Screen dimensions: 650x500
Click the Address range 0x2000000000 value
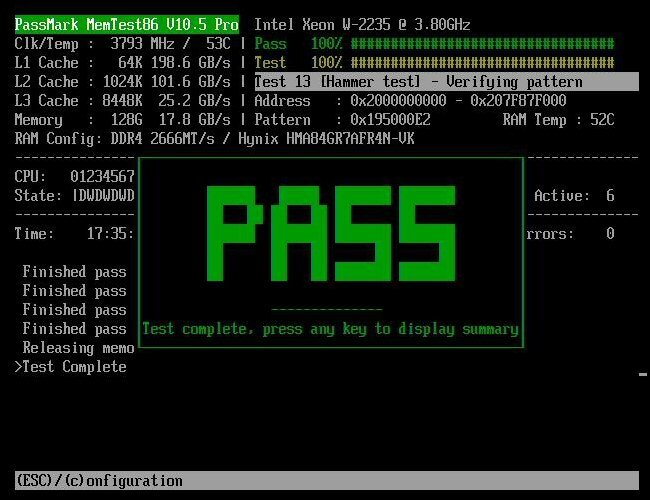click(458, 101)
